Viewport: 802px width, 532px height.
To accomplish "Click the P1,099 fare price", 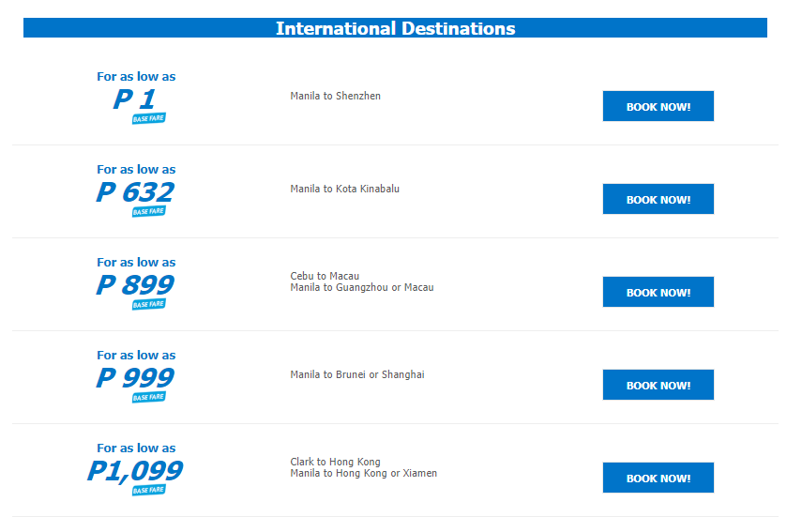I will coord(135,471).
